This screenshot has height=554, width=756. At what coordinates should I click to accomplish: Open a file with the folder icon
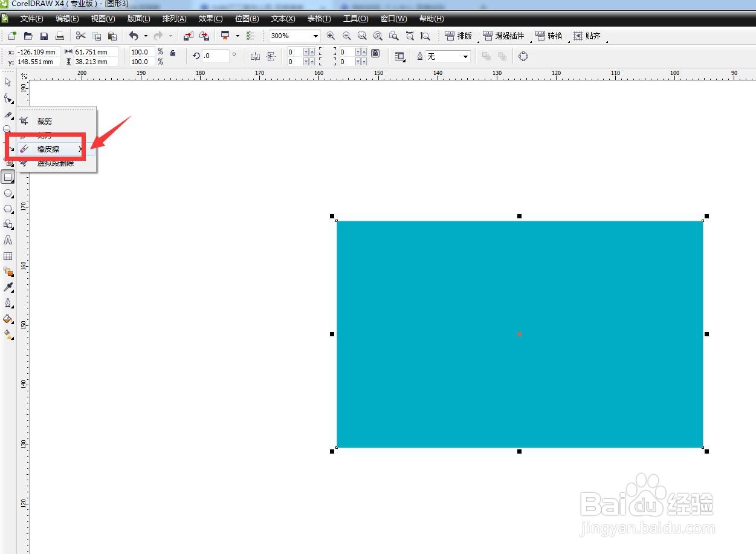[28, 36]
